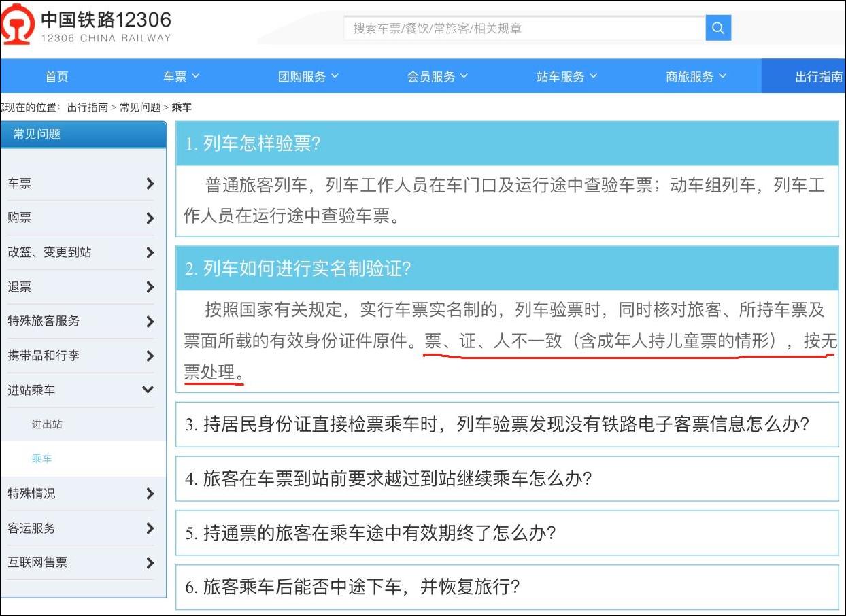Open the 站车服务 navigation menu
Screen dimensions: 846x616
(x=566, y=77)
